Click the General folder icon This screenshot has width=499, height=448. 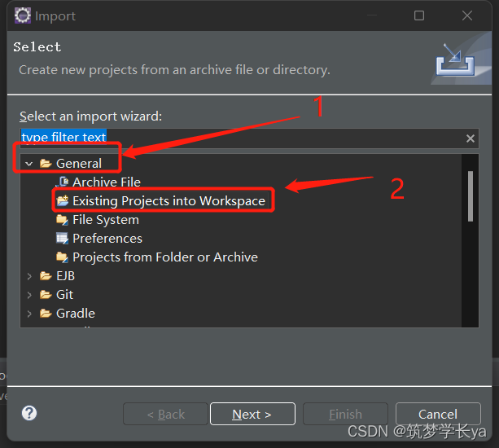click(46, 164)
